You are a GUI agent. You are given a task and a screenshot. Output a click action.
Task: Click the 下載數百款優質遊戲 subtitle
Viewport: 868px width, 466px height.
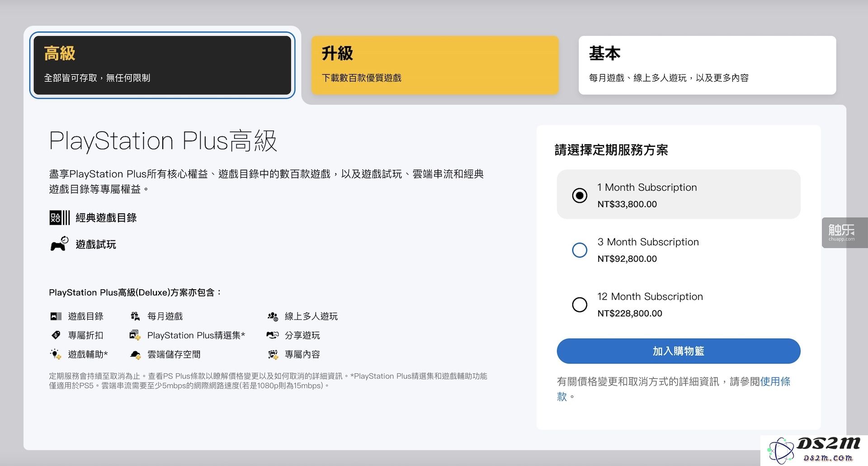point(362,78)
